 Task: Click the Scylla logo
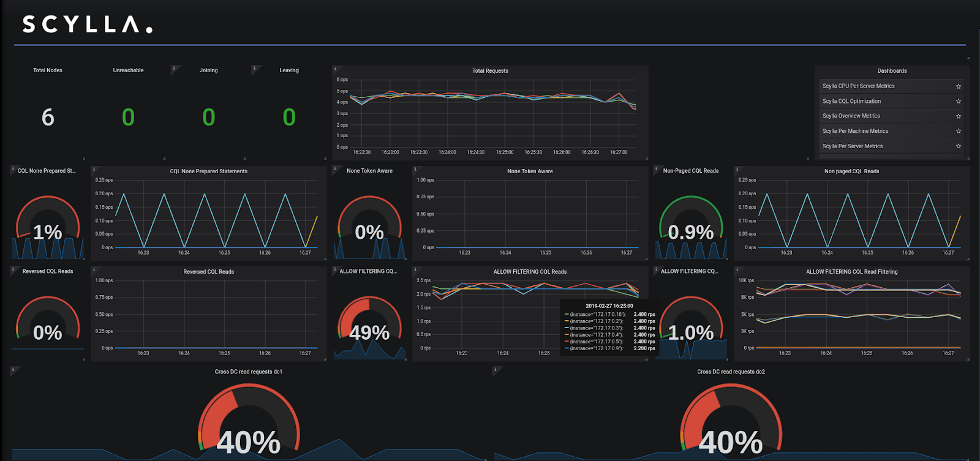(x=87, y=24)
